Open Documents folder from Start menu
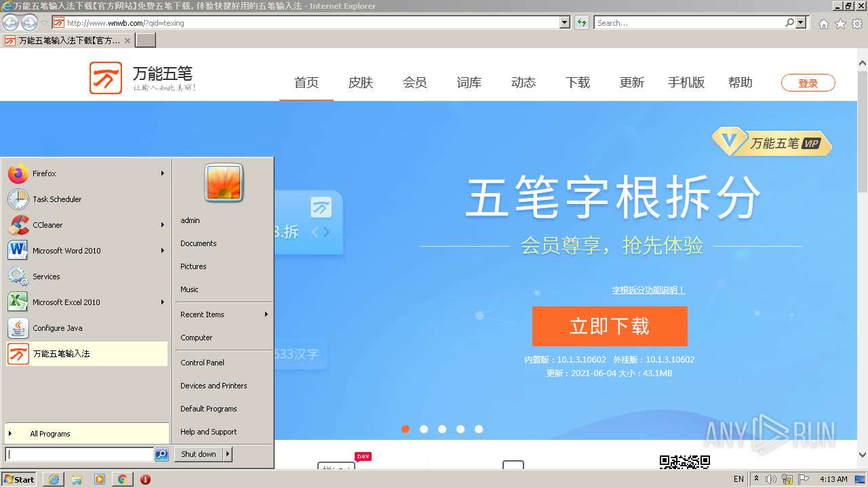The image size is (868, 488). tap(224, 243)
